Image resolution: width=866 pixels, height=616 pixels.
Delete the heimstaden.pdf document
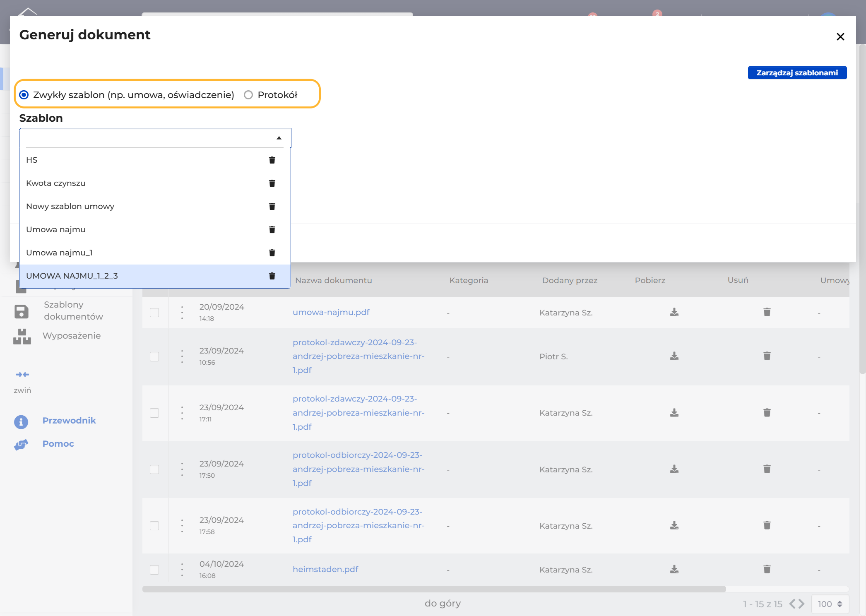click(767, 569)
